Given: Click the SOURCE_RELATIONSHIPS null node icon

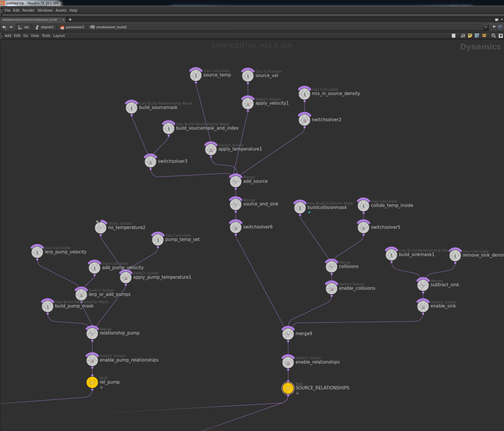Looking at the screenshot, I should 288,388.
